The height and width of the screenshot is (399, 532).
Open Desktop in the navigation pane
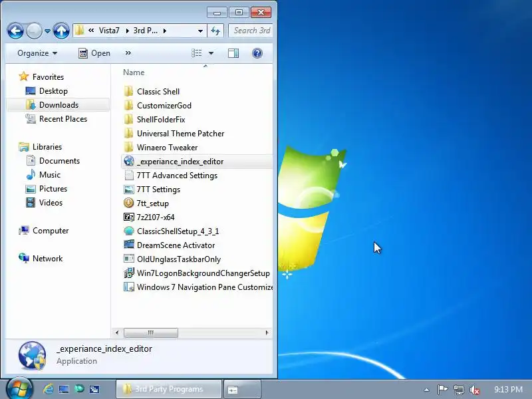(x=53, y=91)
